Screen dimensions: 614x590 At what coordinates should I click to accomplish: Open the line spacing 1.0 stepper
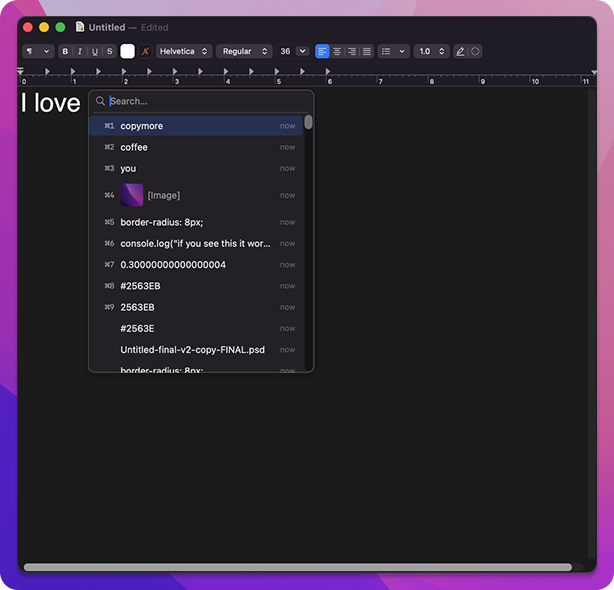(x=431, y=51)
